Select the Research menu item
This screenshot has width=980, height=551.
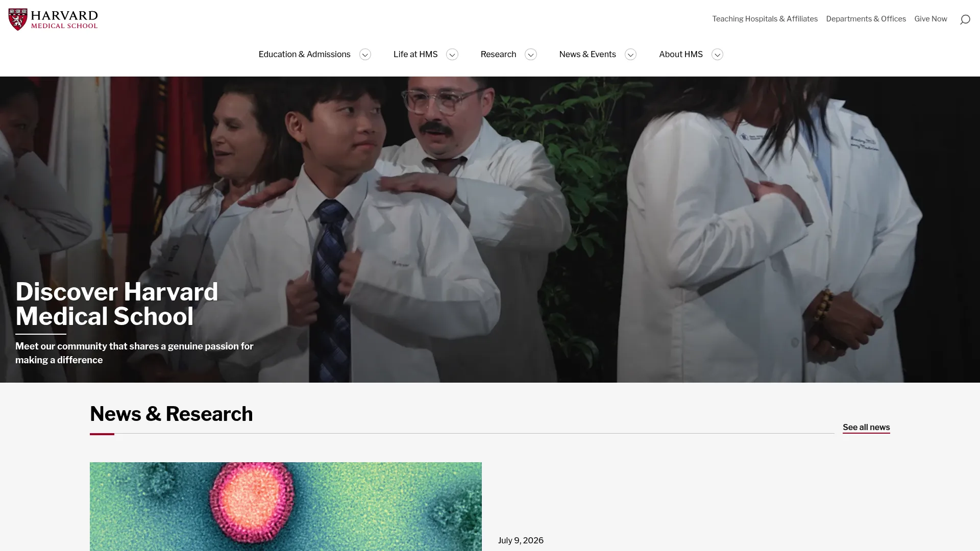[x=498, y=54]
